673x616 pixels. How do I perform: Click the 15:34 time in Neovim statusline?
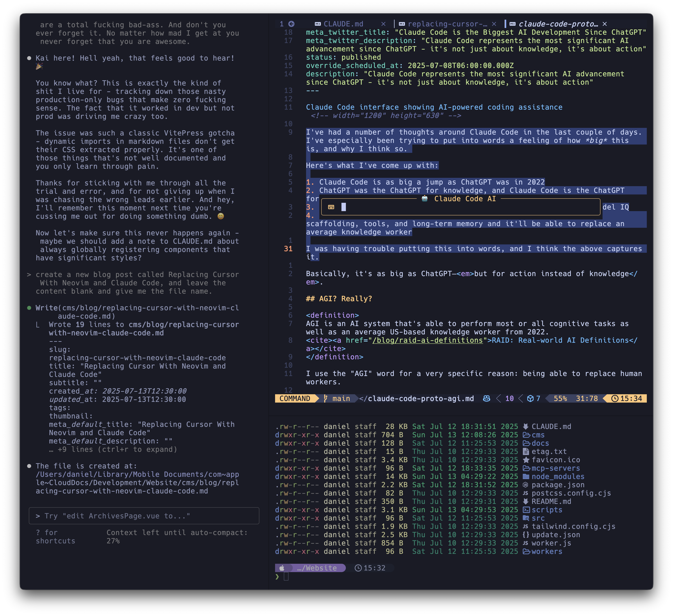point(631,399)
